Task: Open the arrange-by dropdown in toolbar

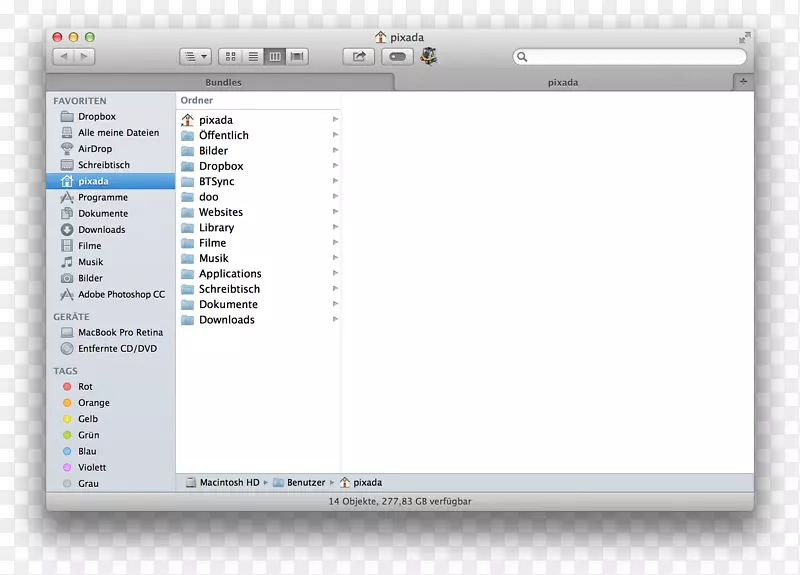Action: [x=195, y=57]
